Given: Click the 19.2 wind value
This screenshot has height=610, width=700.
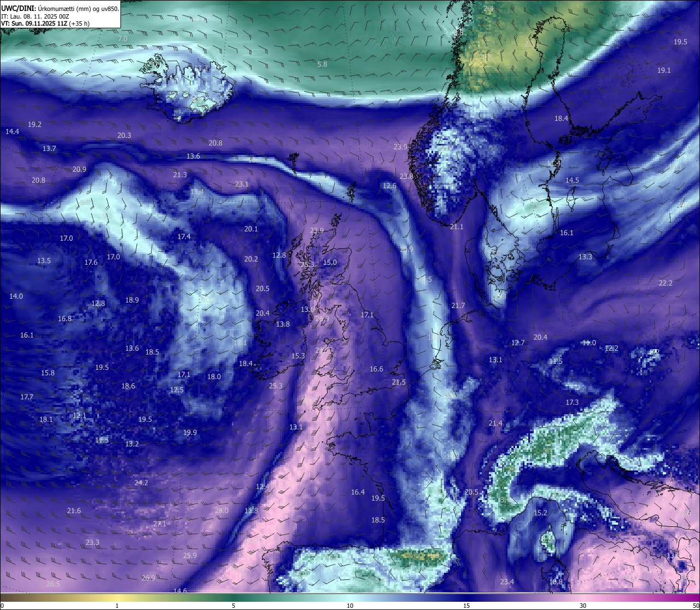Looking at the screenshot, I should [x=34, y=124].
